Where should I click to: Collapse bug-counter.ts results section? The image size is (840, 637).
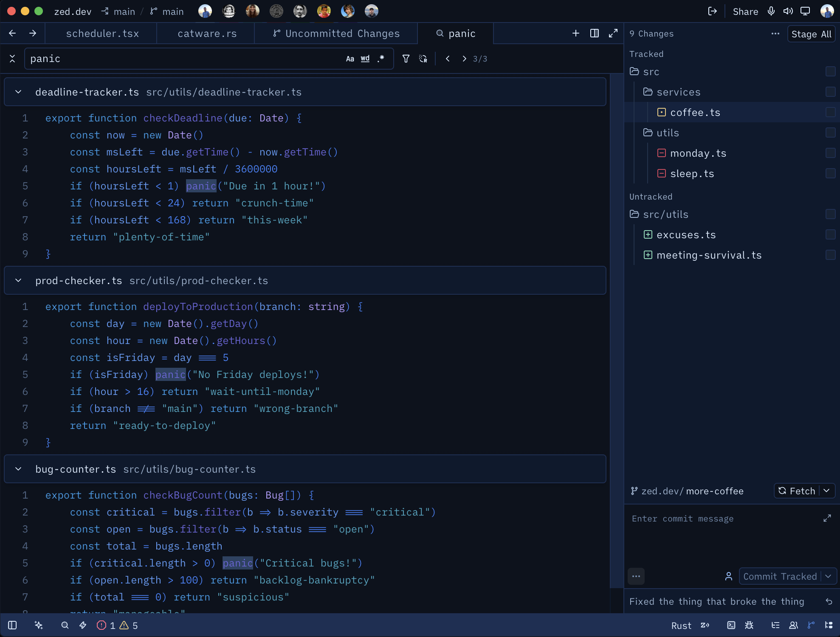coord(18,469)
